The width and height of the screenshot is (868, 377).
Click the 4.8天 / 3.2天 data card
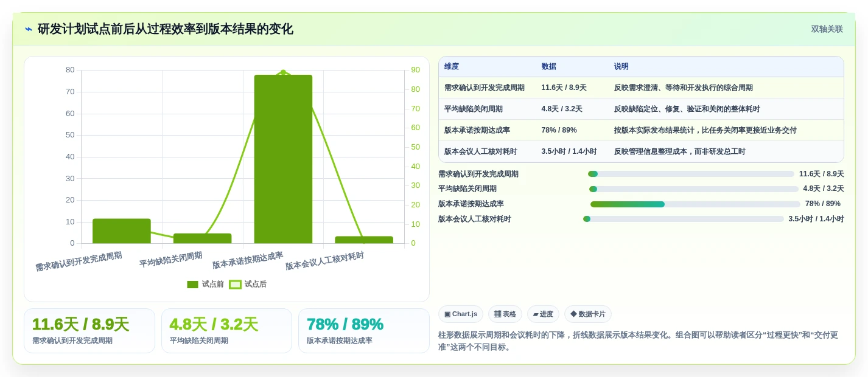coord(226,331)
